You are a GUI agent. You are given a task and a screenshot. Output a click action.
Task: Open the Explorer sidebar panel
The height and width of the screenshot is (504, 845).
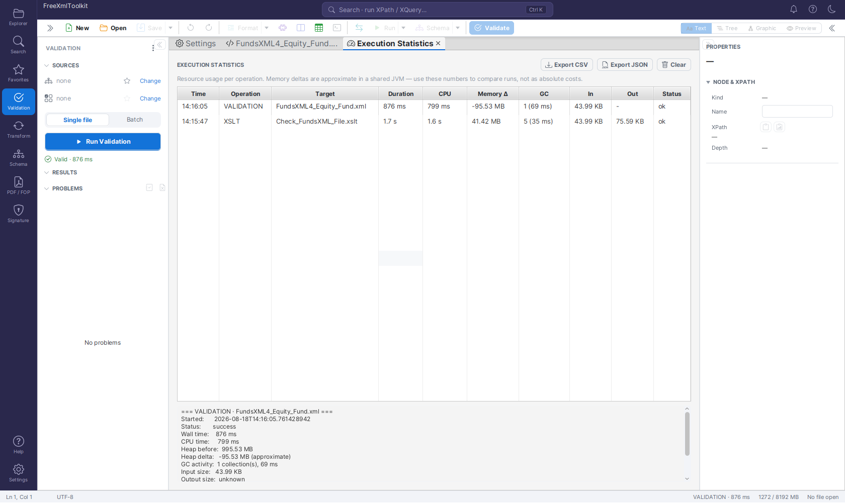(x=18, y=17)
